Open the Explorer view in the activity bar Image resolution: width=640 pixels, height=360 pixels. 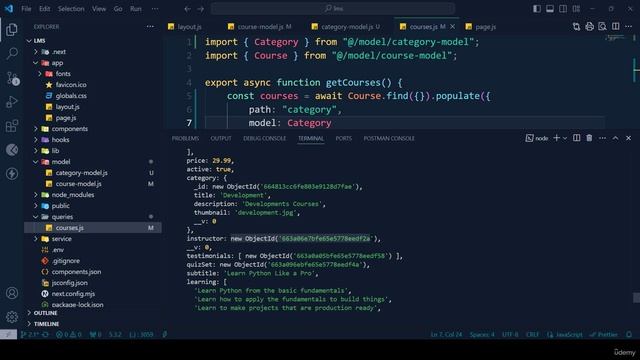(12, 29)
